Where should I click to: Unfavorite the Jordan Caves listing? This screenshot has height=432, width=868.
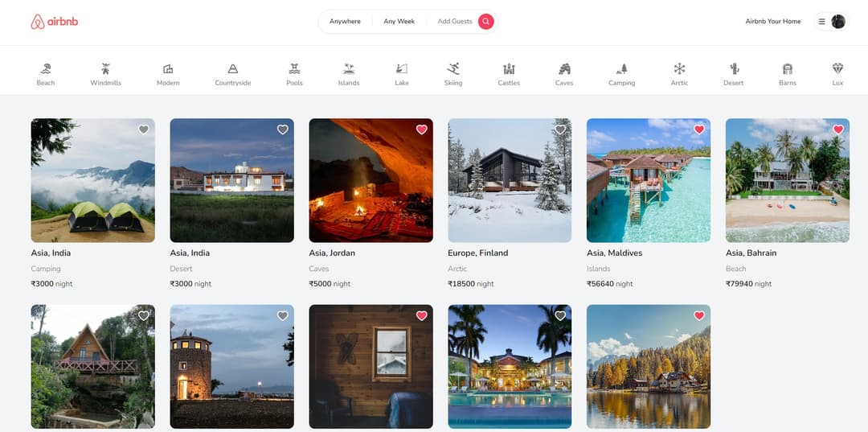[422, 130]
